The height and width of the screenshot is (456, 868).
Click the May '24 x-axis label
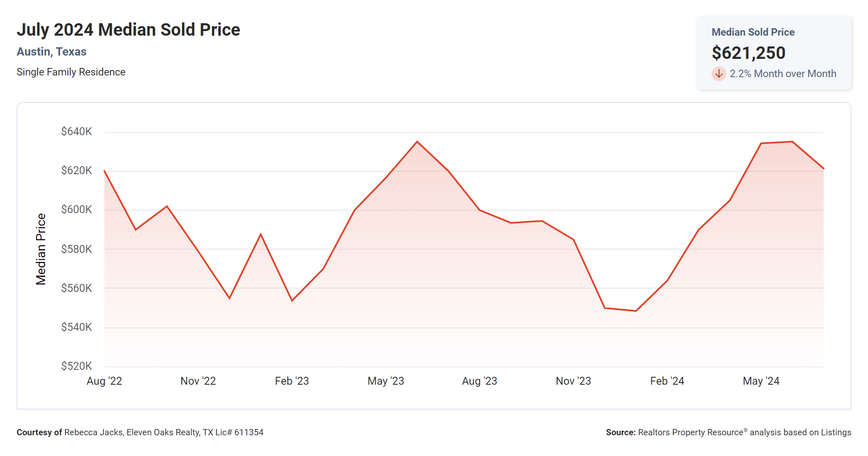point(761,381)
